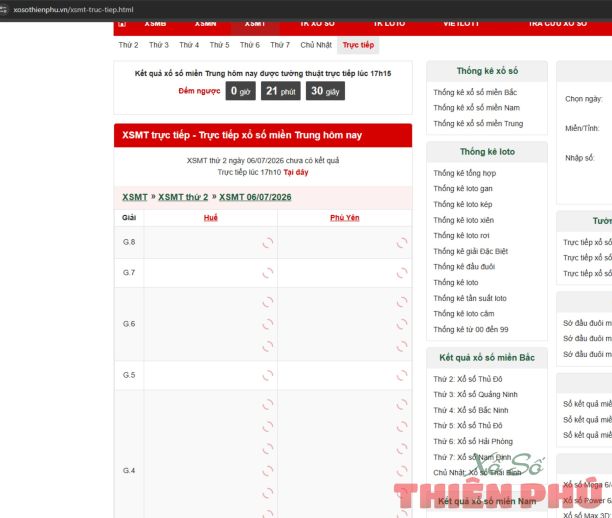Switch to the Chủ Nhật tab
Screen dimensions: 612x518
click(316, 45)
